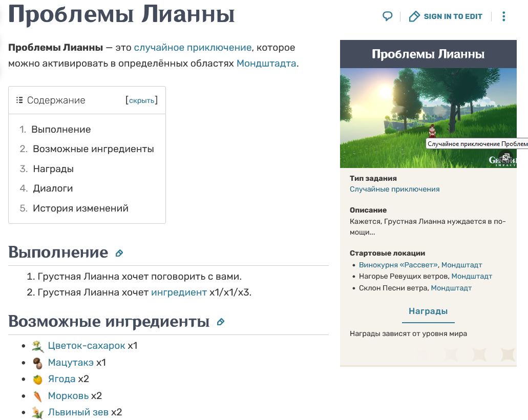Click the Проблемы Лианны infobox title
Screen dimensions: 528x420
[x=428, y=54]
